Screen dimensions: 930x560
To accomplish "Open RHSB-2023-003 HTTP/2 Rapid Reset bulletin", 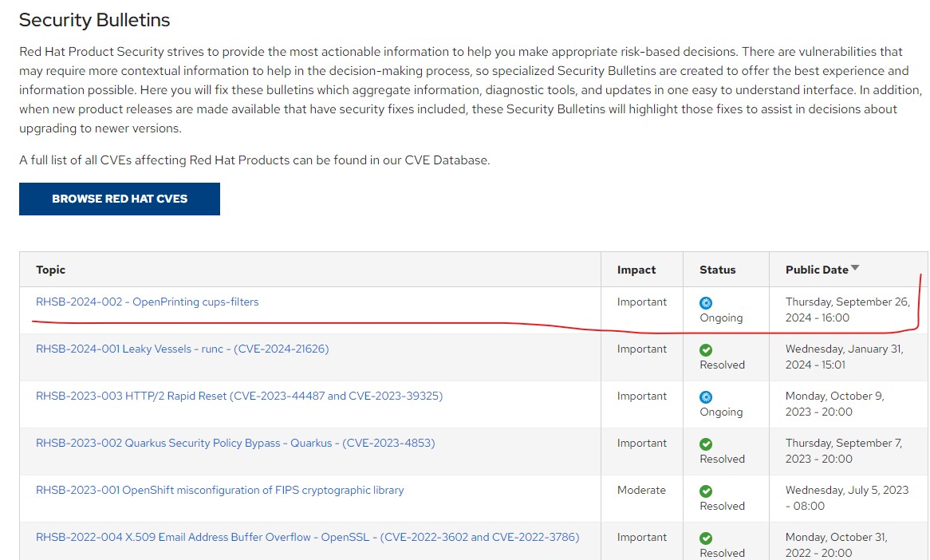I will click(x=239, y=396).
